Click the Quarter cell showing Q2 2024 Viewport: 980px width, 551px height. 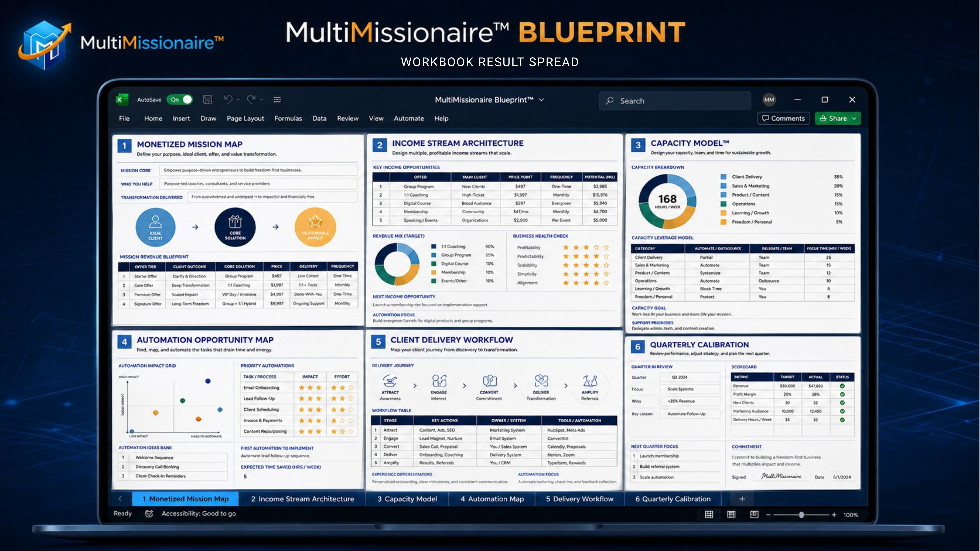tap(690, 377)
